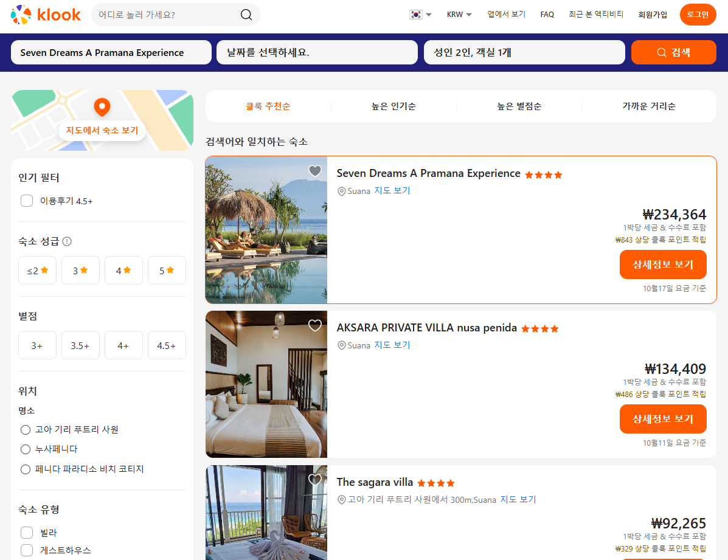
Task: Open Seven Dreams pool photo thumbnail
Action: pos(266,230)
